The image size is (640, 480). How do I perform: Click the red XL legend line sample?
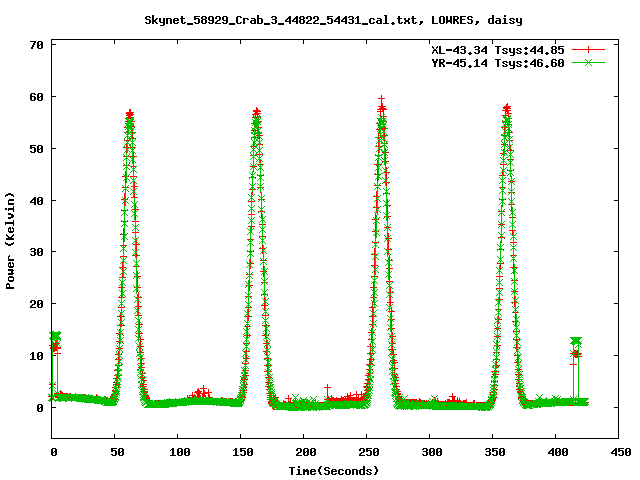(x=588, y=50)
